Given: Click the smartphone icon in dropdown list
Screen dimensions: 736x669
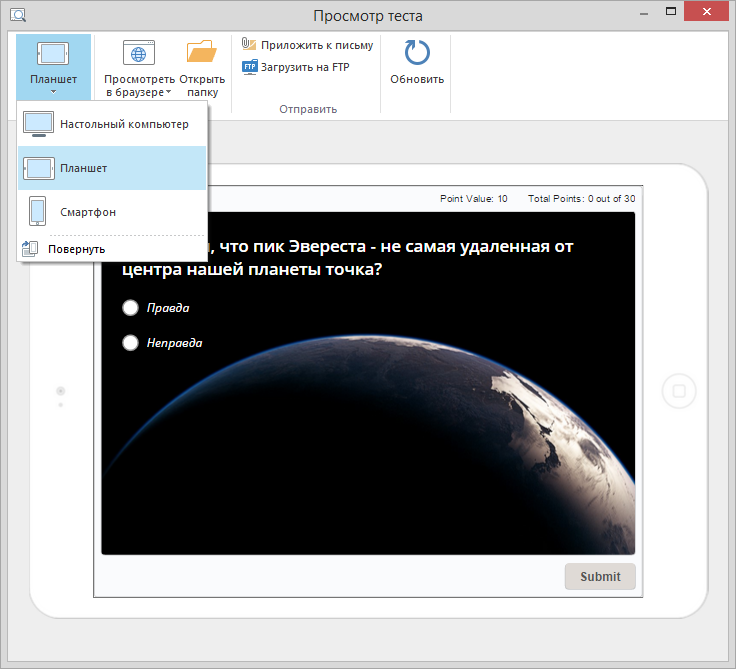Looking at the screenshot, I should coord(38,211).
